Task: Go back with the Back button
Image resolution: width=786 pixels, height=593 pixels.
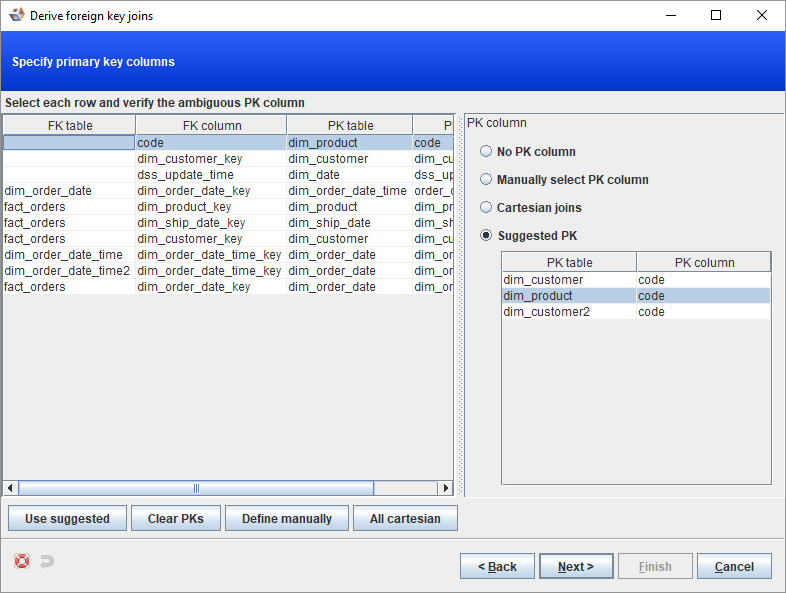Action: coord(497,566)
